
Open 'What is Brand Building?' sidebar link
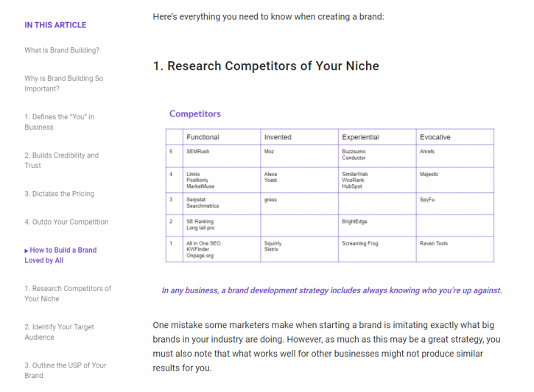click(62, 50)
